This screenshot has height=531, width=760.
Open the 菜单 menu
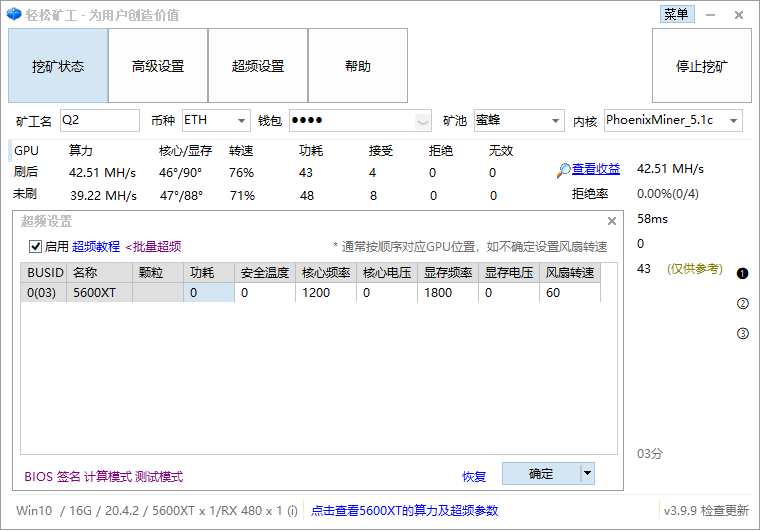(676, 14)
